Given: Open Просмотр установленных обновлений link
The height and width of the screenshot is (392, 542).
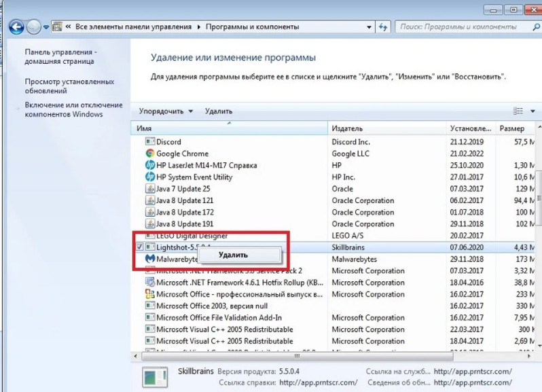Looking at the screenshot, I should 69,86.
